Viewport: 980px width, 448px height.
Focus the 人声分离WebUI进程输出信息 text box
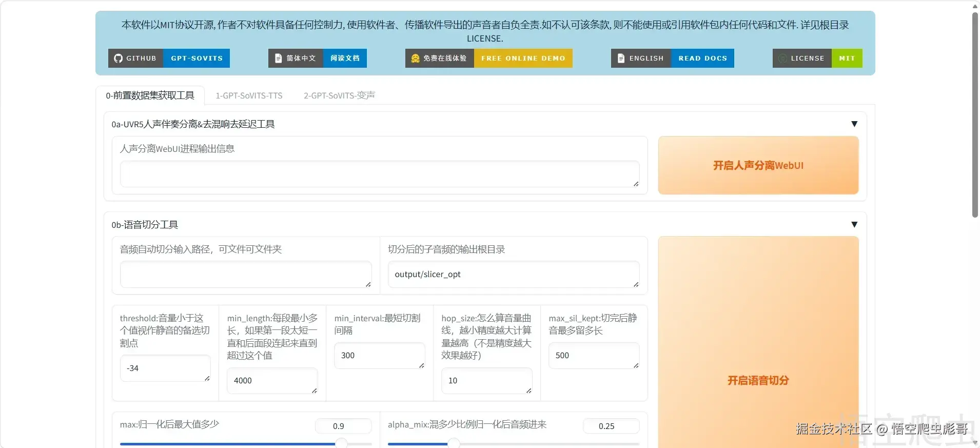point(380,174)
